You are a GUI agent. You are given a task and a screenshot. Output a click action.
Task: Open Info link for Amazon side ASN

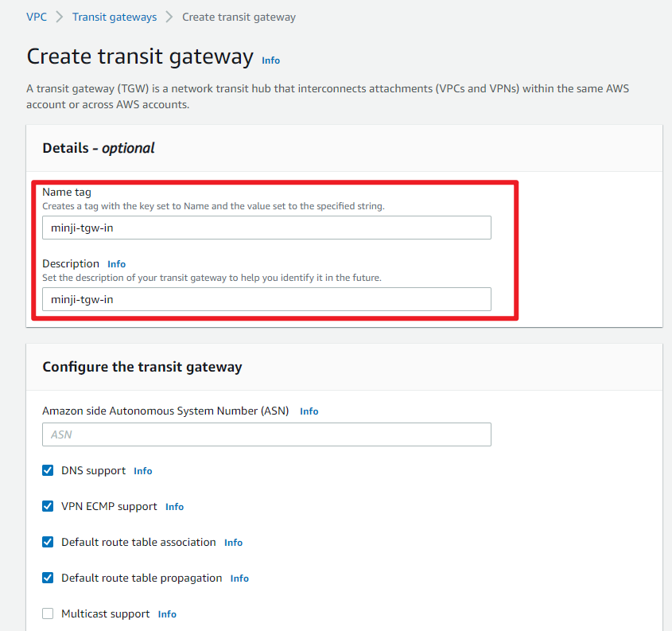pyautogui.click(x=309, y=411)
